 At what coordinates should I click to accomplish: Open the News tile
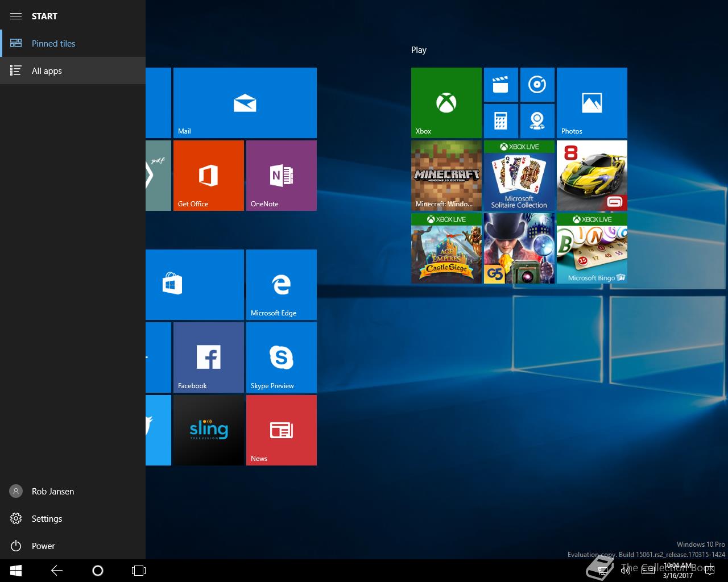pos(281,430)
